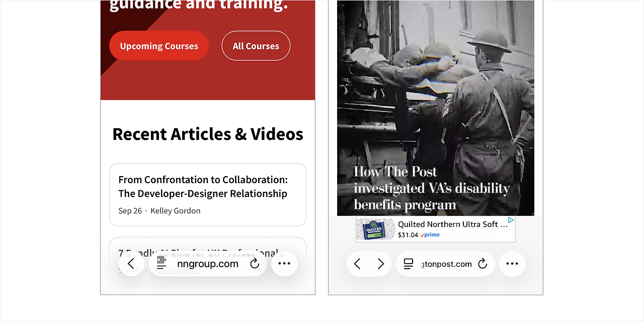644x322 pixels.
Task: Click the Recent Articles & Videos heading
Action: (208, 134)
